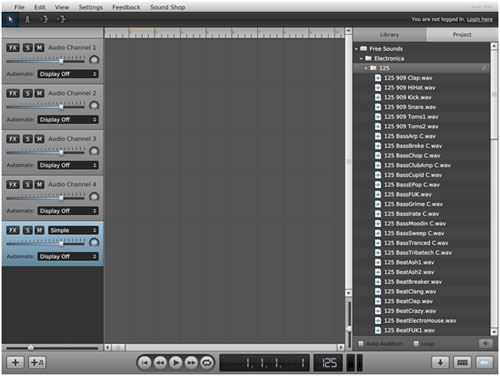The height and width of the screenshot is (376, 500).
Task: Mute Audio Channel 1
Action: (x=39, y=48)
